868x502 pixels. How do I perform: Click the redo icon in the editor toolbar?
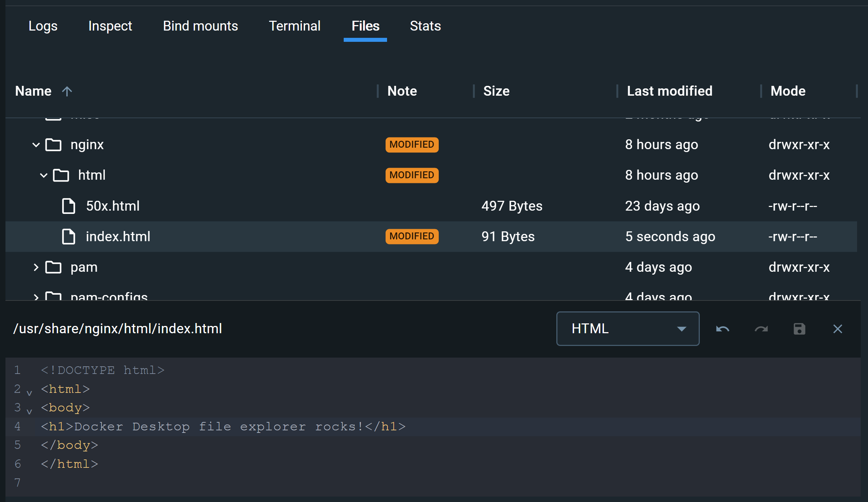(760, 329)
